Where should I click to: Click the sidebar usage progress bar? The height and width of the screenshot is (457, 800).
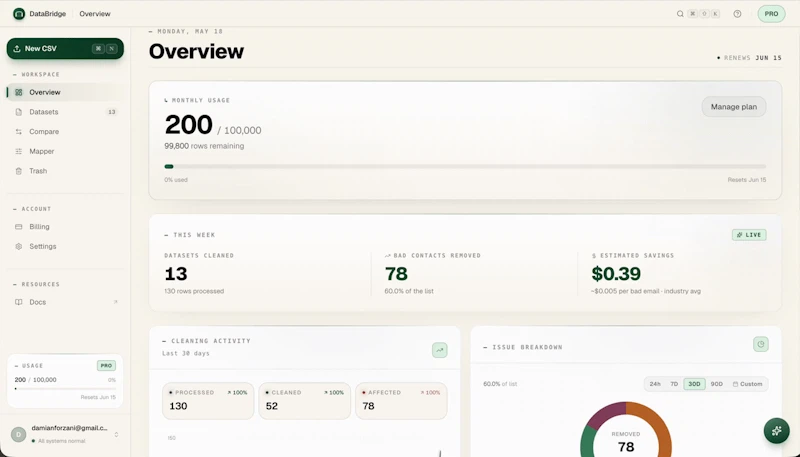(x=65, y=389)
